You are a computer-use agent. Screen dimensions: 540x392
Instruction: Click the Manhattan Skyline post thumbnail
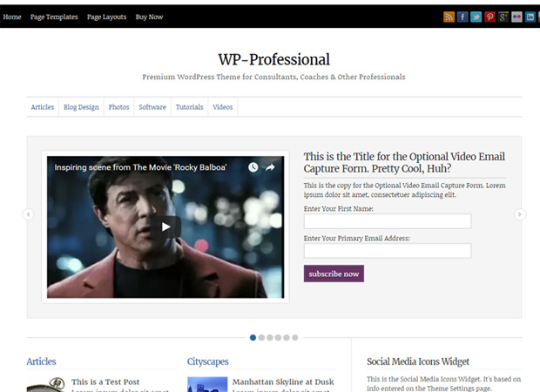click(207, 384)
